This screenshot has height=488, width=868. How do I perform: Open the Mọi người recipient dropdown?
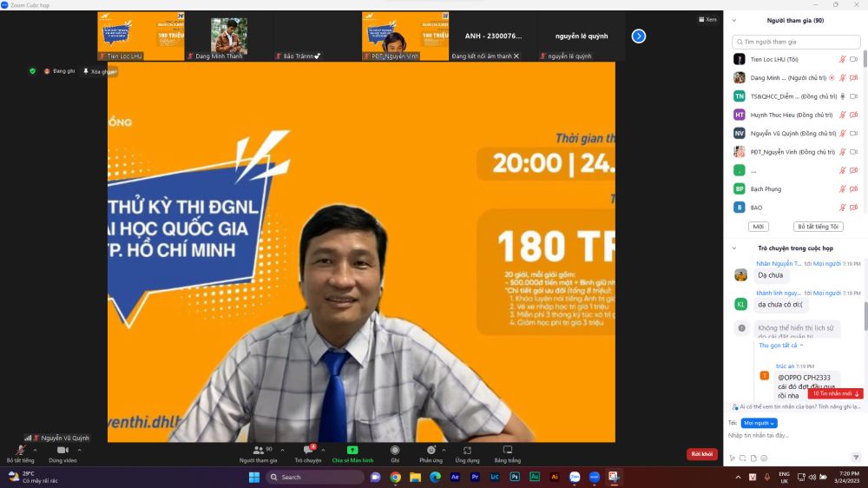tap(759, 423)
